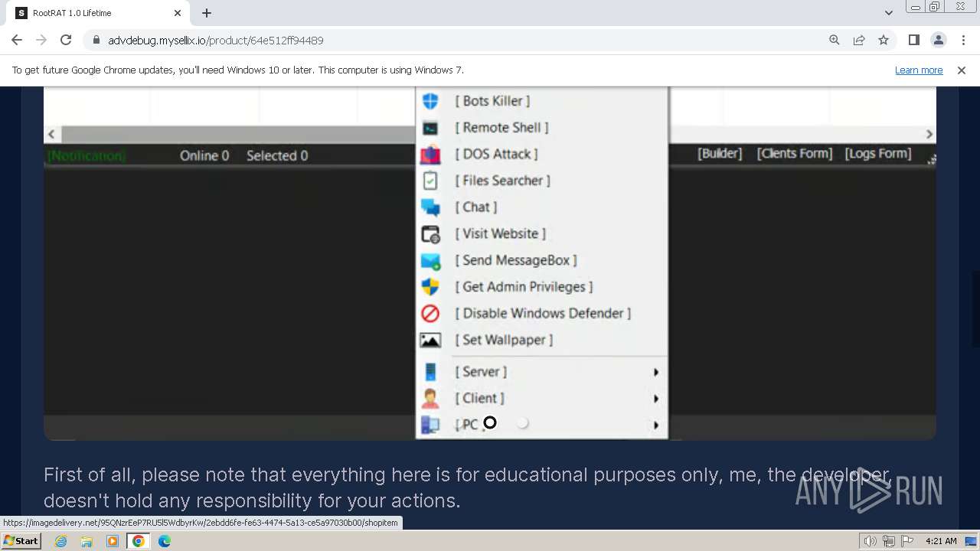Click the Bots Killer shield icon

coord(430,101)
